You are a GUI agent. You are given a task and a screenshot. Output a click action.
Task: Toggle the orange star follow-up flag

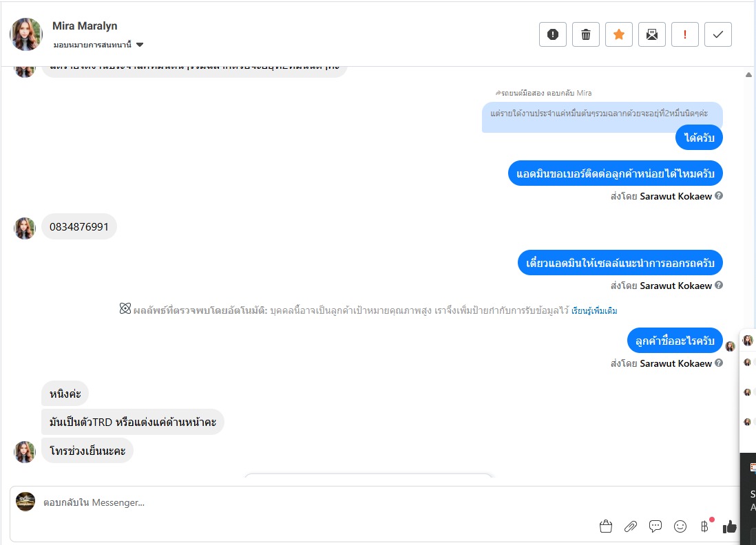(x=618, y=34)
